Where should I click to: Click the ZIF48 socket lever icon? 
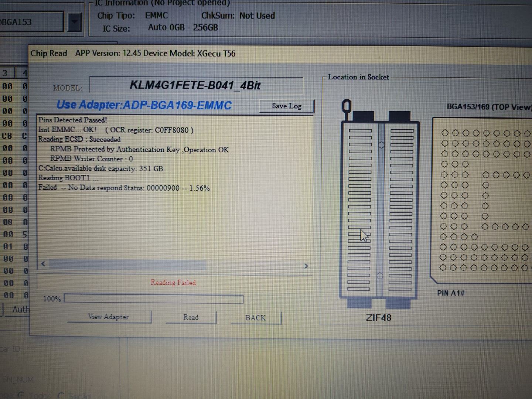point(346,108)
